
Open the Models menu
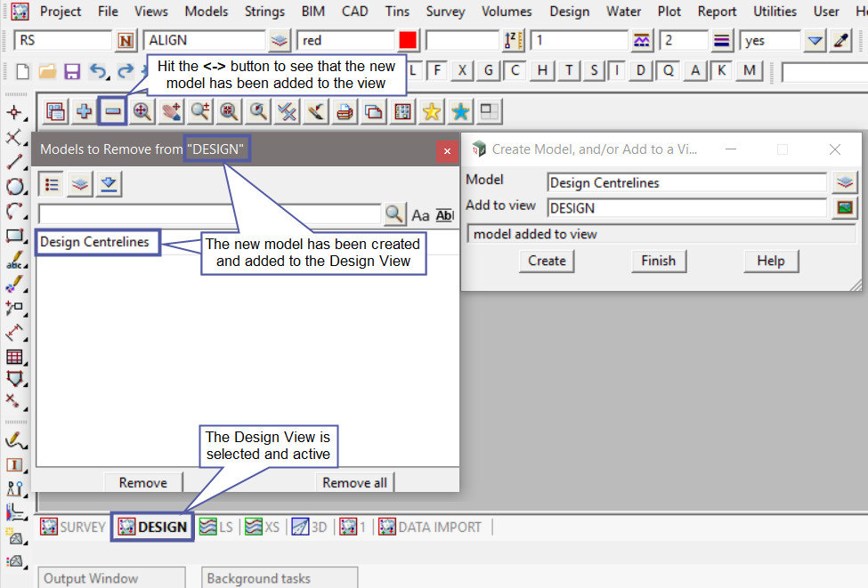click(x=206, y=11)
